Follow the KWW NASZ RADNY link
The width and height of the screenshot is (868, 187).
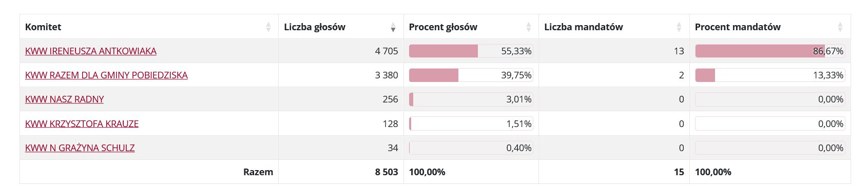[64, 99]
